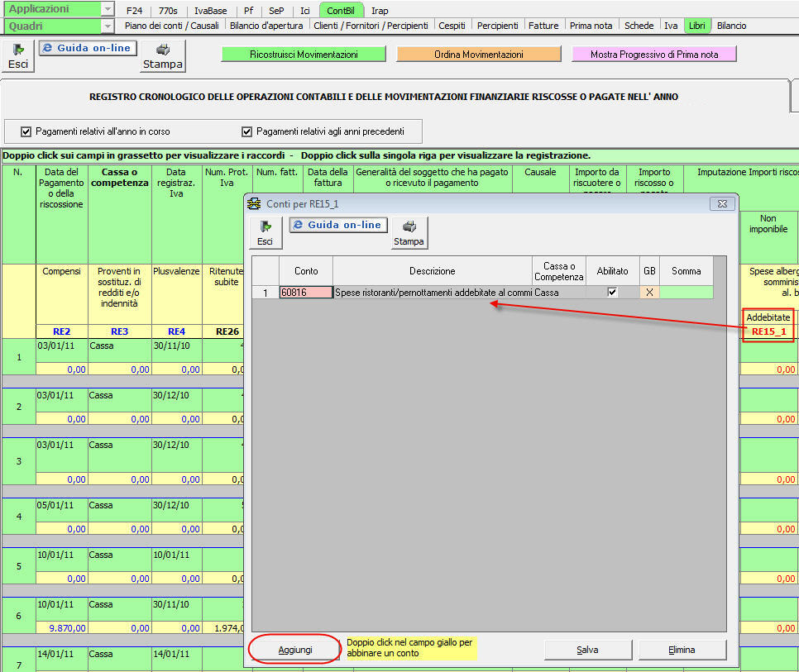
Task: Open Iva section
Action: pos(671,26)
